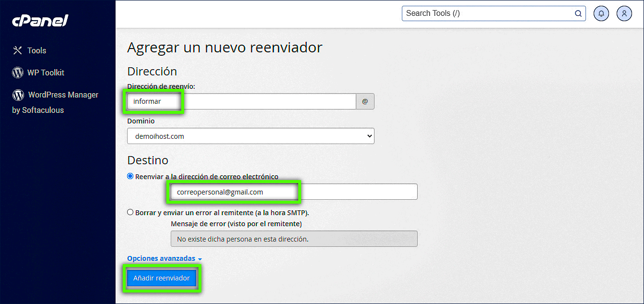Open the user account icon

[x=624, y=13]
